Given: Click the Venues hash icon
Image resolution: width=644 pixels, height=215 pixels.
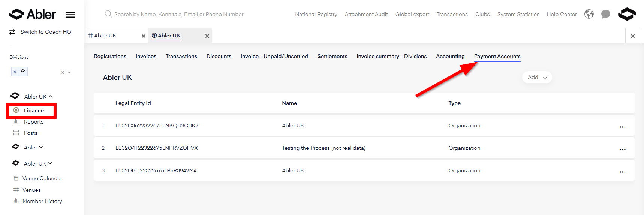Looking at the screenshot, I should pyautogui.click(x=16, y=190).
